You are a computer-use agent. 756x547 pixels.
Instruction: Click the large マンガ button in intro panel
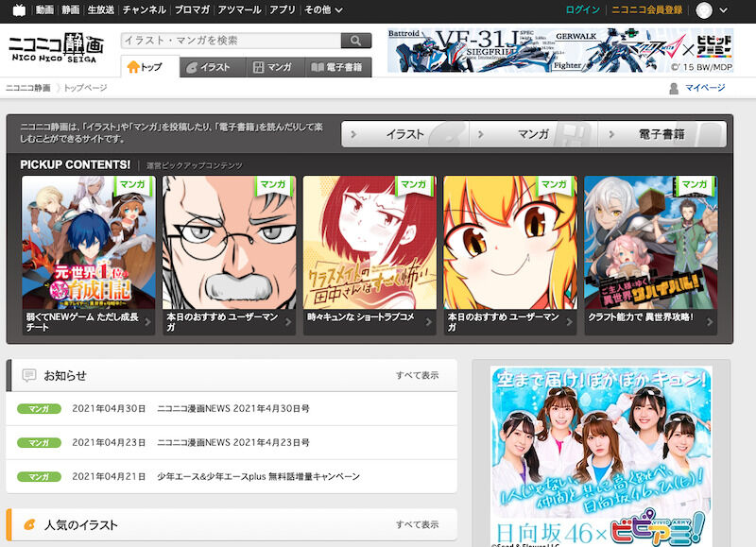point(534,134)
